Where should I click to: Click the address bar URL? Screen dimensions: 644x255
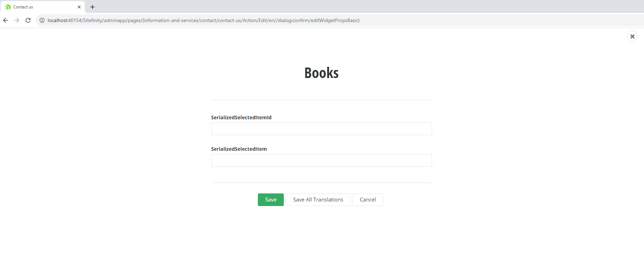(x=204, y=20)
